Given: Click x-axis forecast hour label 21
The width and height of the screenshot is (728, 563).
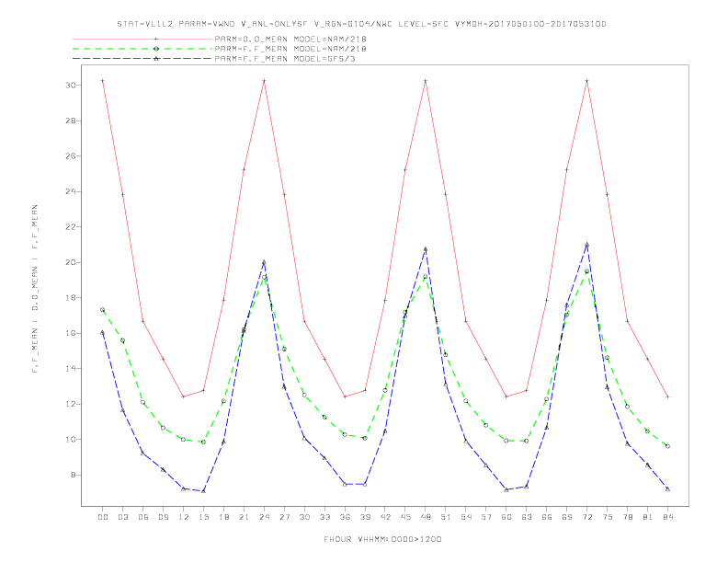Looking at the screenshot, I should (245, 517).
